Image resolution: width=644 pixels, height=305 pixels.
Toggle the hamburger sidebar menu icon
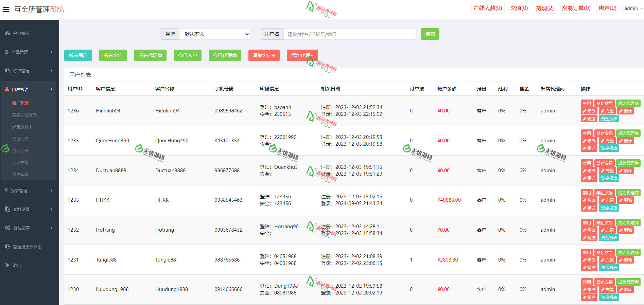point(6,10)
